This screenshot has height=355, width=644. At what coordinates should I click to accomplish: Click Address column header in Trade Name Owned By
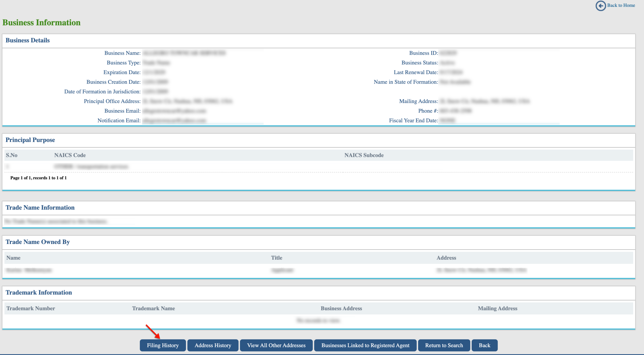coord(446,258)
